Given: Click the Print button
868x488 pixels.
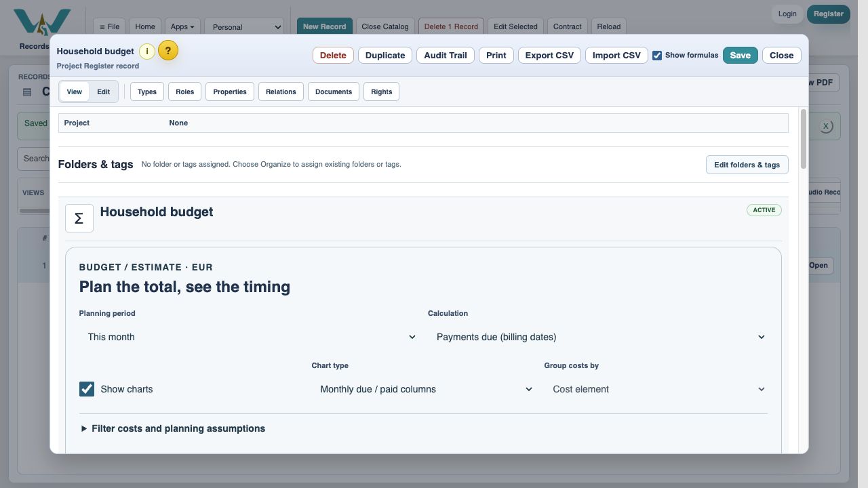Looking at the screenshot, I should click(496, 56).
